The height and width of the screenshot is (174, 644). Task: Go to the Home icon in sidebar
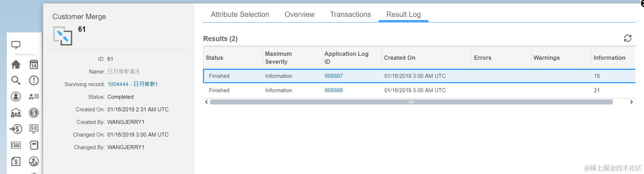(16, 64)
